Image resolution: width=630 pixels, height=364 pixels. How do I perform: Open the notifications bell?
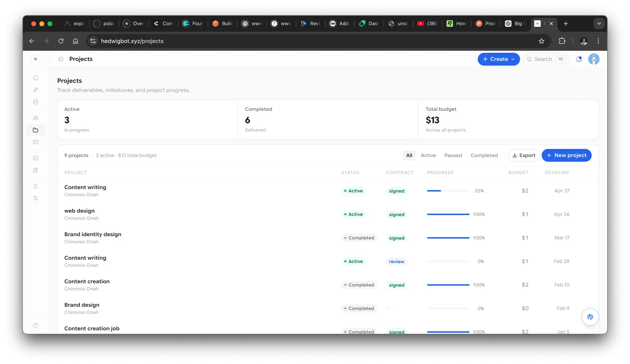click(x=579, y=59)
